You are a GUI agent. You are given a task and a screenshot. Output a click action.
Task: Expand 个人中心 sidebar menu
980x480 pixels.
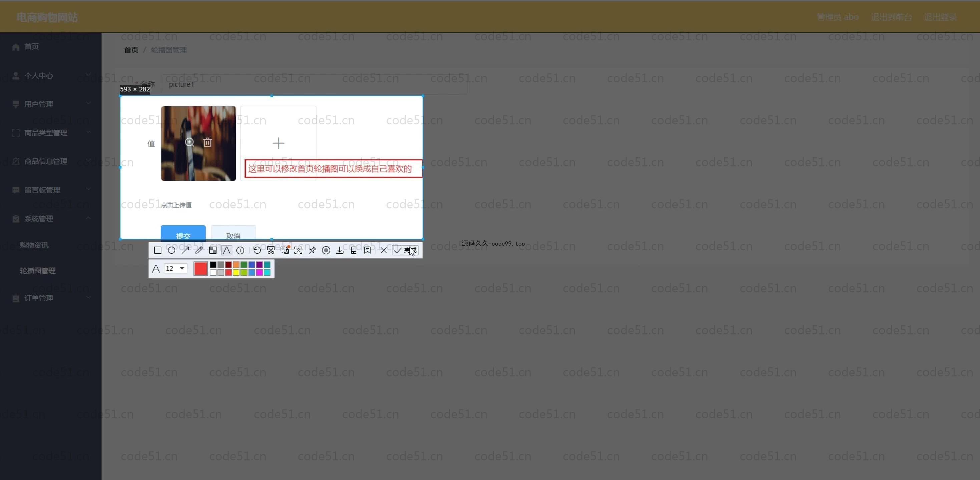point(51,76)
